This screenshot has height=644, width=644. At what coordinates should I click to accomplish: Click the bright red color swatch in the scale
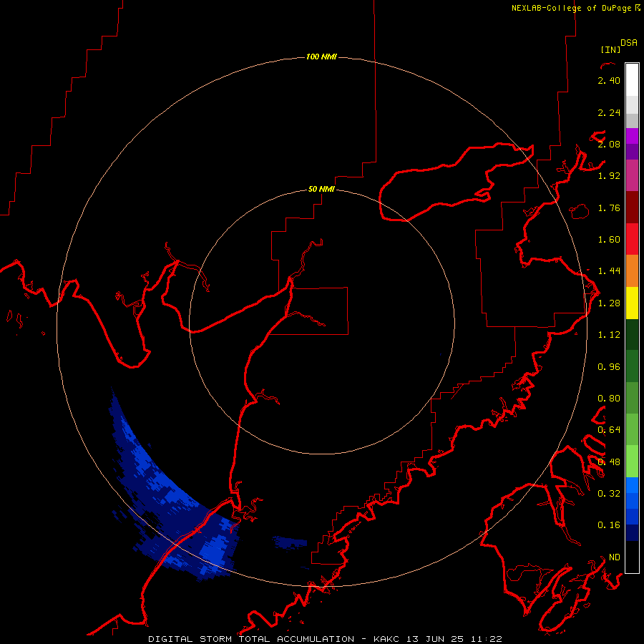[x=632, y=240]
